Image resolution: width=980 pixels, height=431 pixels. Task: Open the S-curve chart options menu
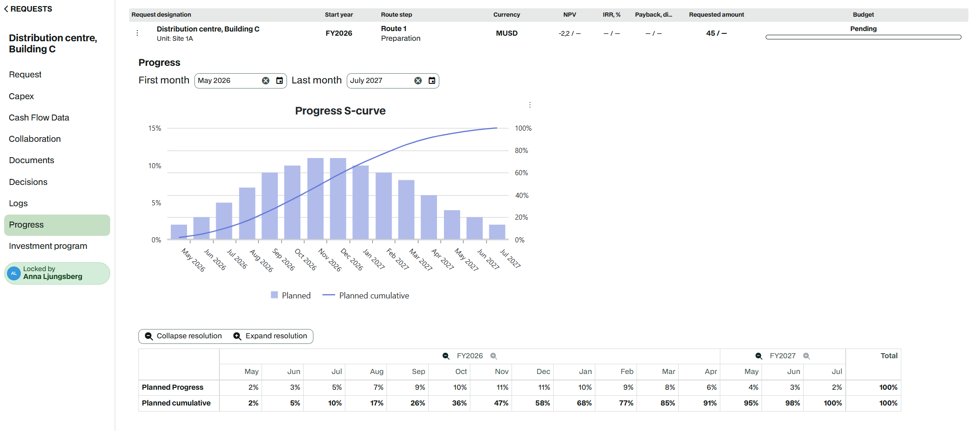tap(530, 105)
